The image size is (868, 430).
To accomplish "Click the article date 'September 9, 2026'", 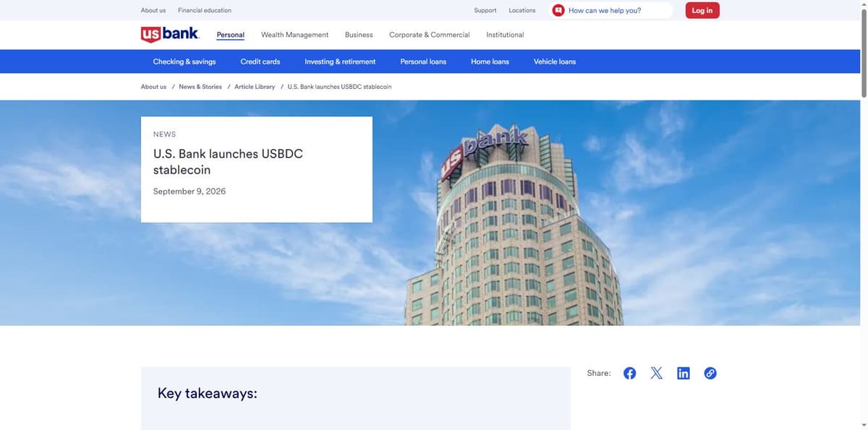I will tap(190, 192).
